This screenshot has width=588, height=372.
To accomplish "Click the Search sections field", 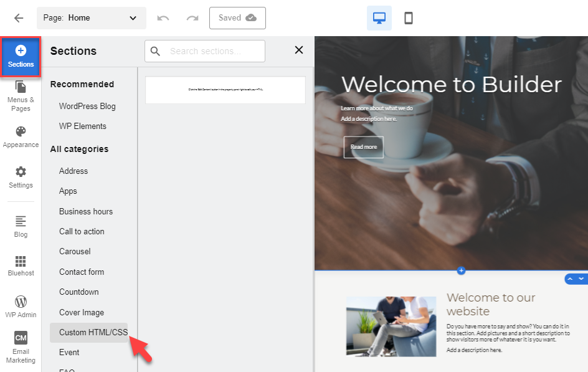I will tap(212, 51).
